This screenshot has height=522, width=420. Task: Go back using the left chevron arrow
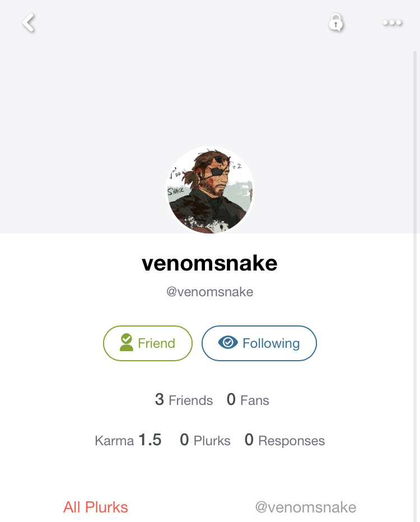29,22
